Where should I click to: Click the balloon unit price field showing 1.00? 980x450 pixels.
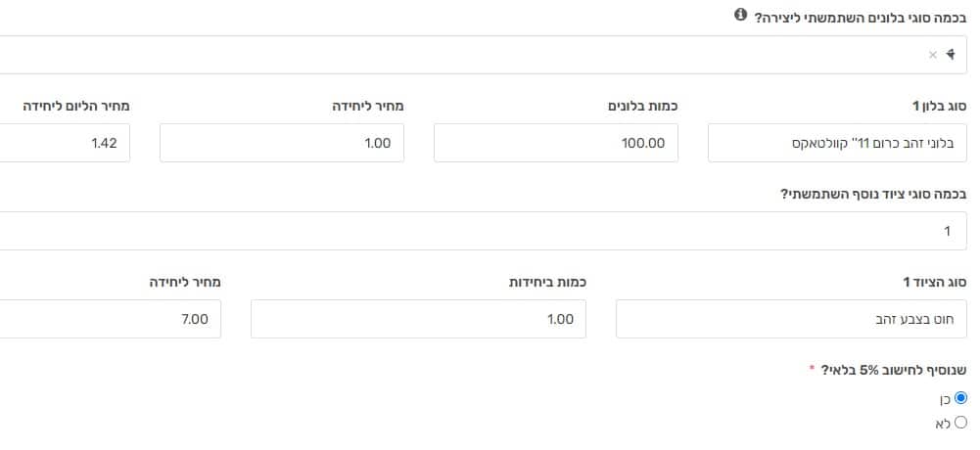282,143
